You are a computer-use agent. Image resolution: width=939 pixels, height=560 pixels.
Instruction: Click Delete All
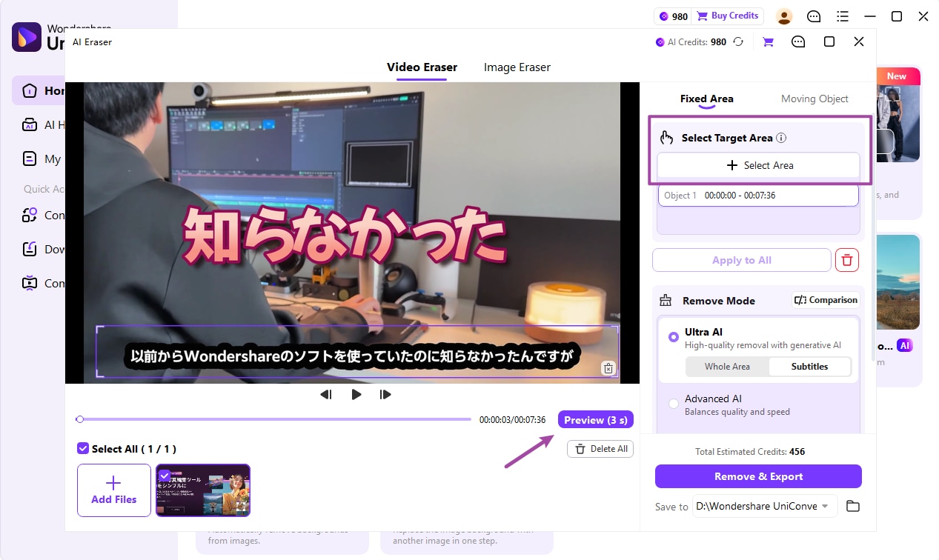pos(600,449)
